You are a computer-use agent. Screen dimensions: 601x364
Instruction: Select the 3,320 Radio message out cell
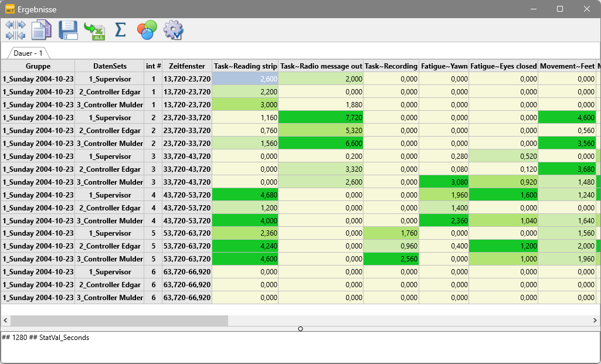321,169
